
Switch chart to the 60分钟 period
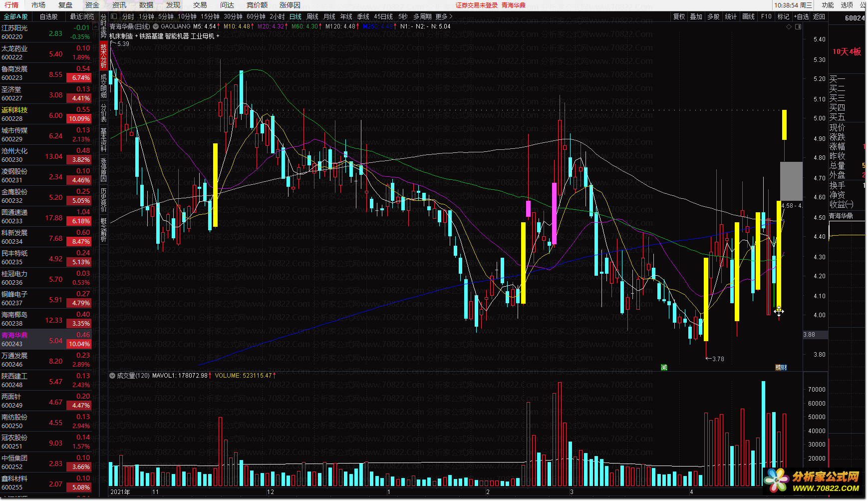point(256,16)
